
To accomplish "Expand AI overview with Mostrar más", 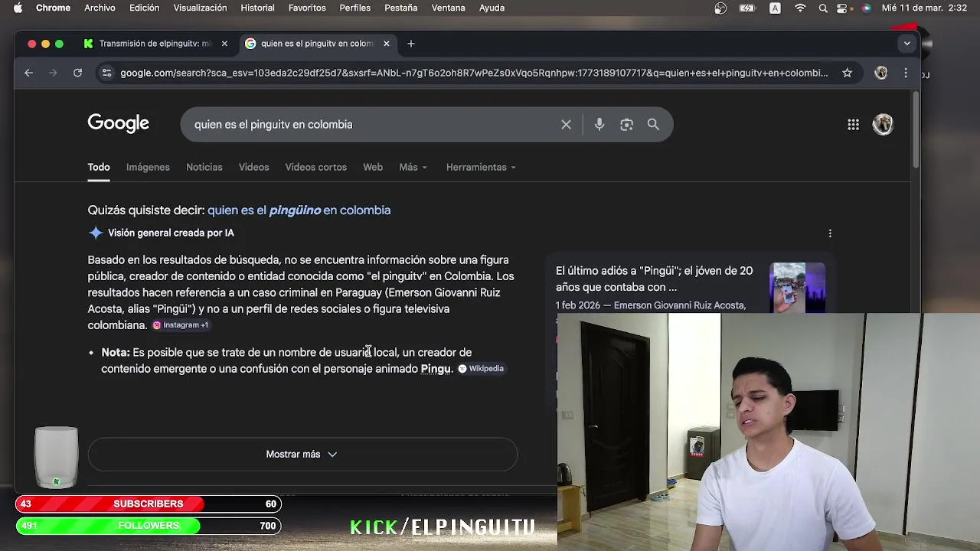I will click(x=302, y=454).
